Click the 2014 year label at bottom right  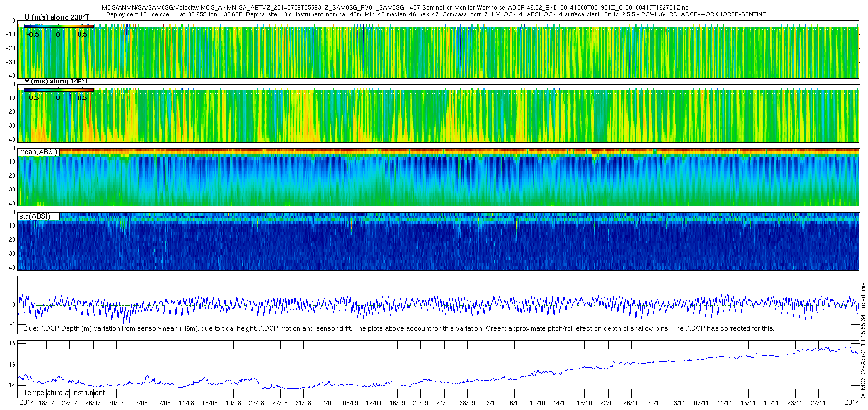pos(852,402)
